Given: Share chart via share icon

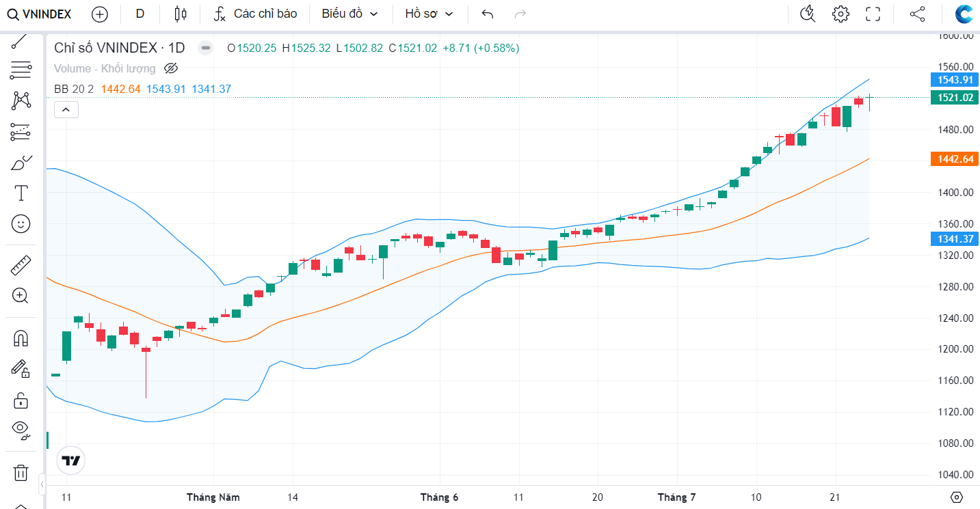Looking at the screenshot, I should pyautogui.click(x=917, y=14).
